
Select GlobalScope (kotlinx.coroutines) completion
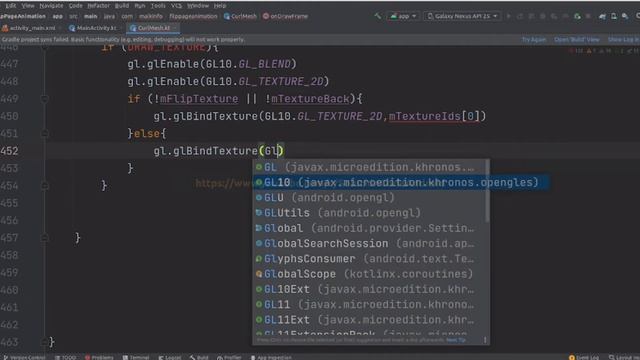point(369,274)
